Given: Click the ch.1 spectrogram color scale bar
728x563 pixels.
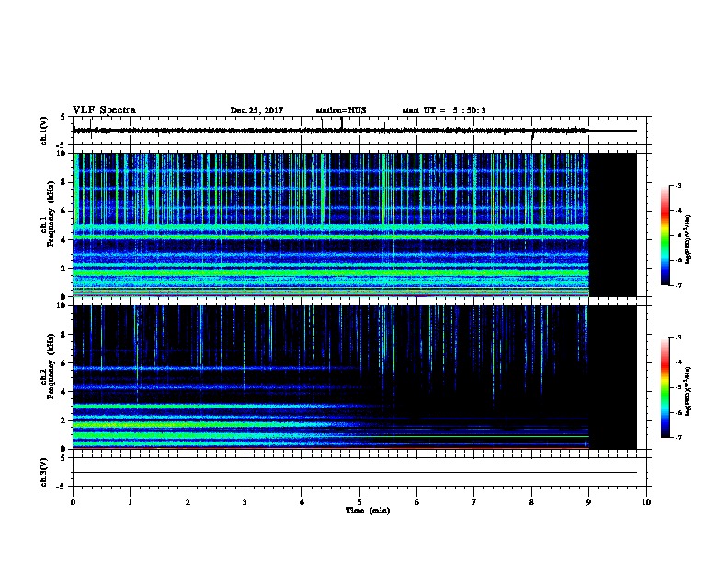Looking at the screenshot, I should pyautogui.click(x=665, y=236).
